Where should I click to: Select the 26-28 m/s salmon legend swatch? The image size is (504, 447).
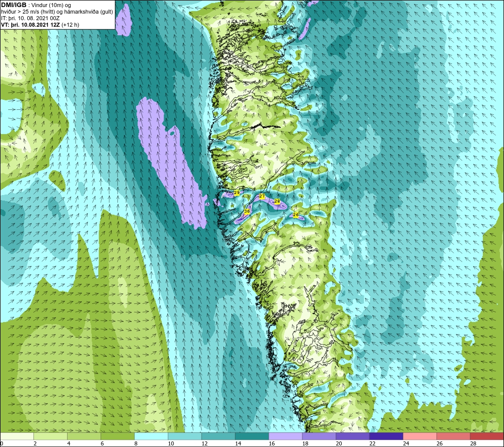[x=454, y=436]
